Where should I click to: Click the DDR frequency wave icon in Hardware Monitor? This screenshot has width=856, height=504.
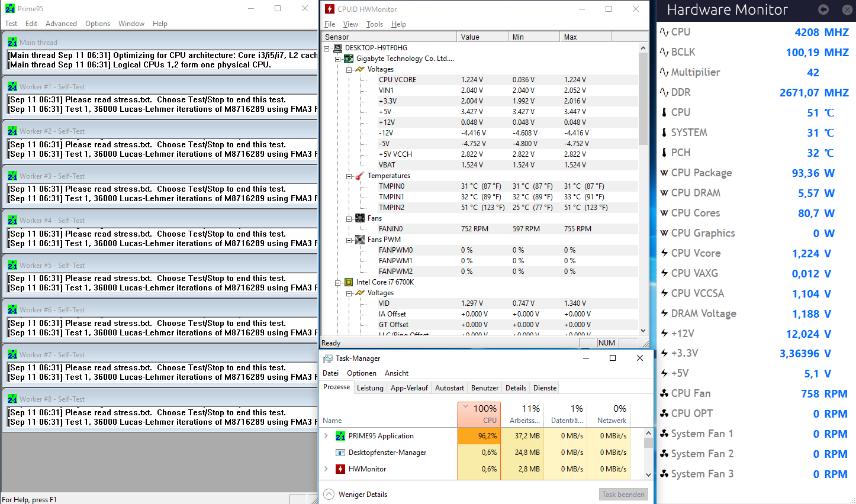point(664,92)
